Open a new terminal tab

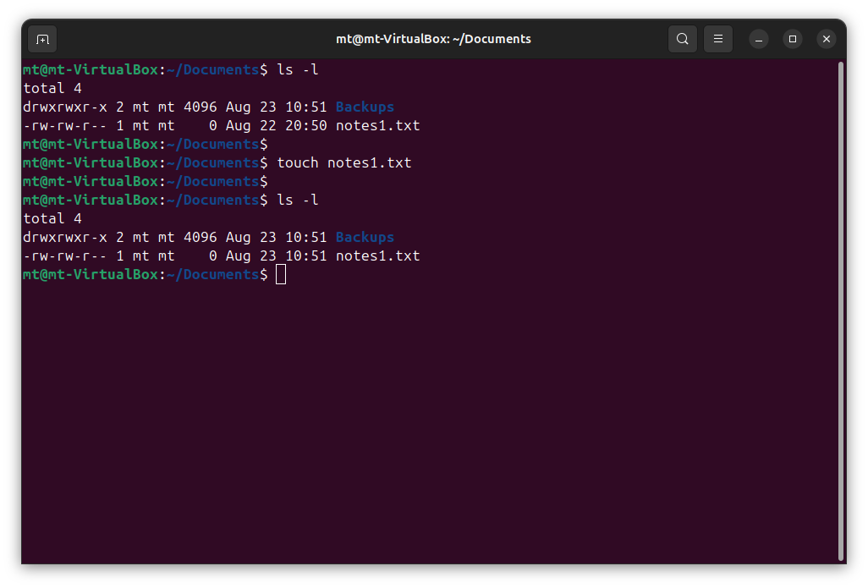42,39
